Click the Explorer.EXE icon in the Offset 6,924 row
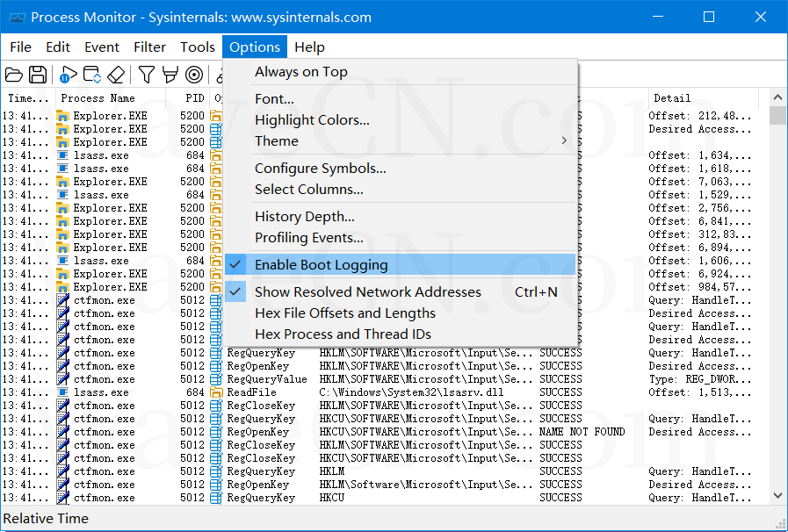This screenshot has width=788, height=532. coord(63,274)
